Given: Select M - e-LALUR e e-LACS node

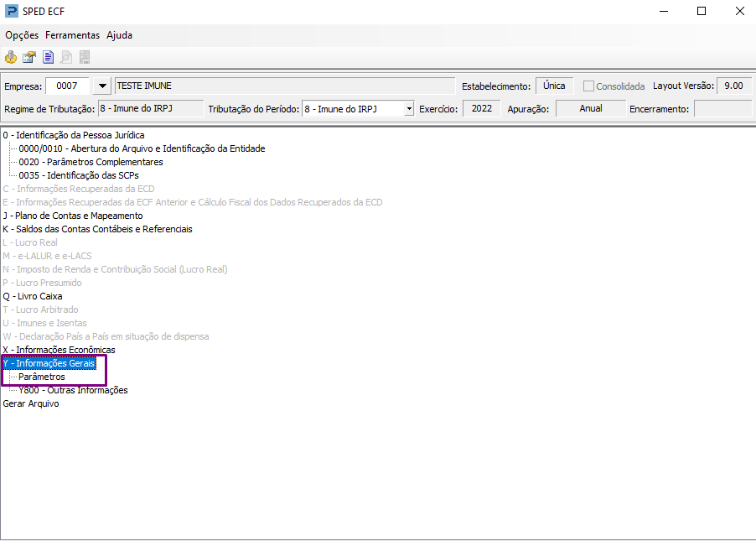Looking at the screenshot, I should click(47, 257).
